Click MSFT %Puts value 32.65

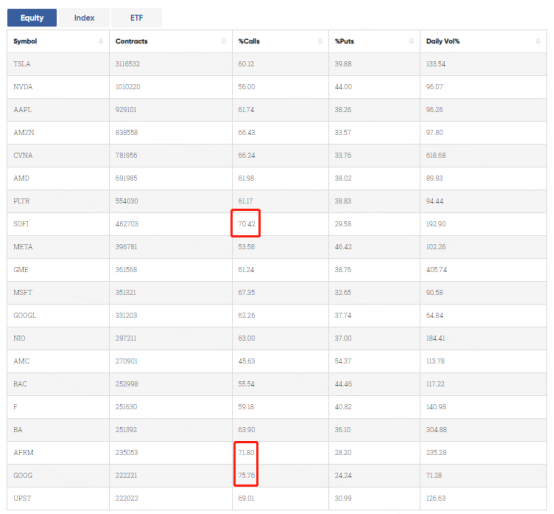click(343, 293)
